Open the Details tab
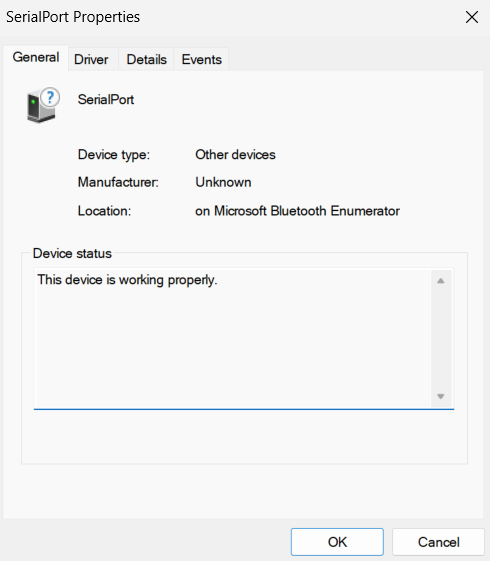 146,59
